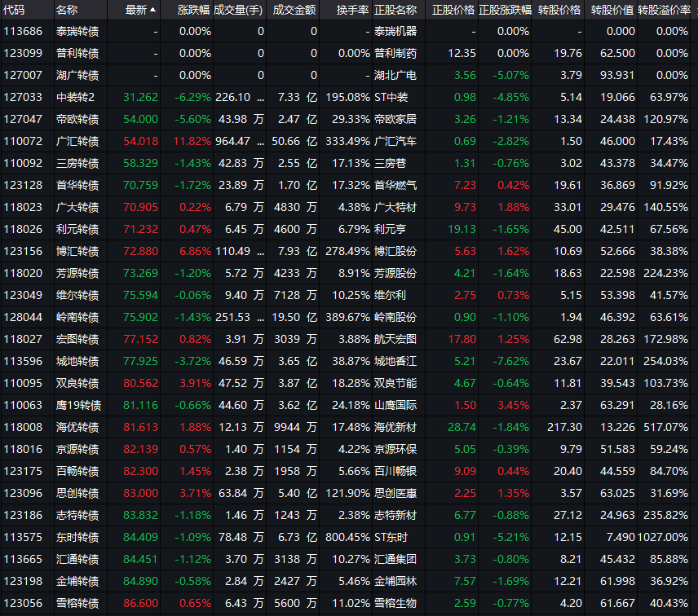
Task: Click bond name 岭南转债
Action: click(x=77, y=317)
